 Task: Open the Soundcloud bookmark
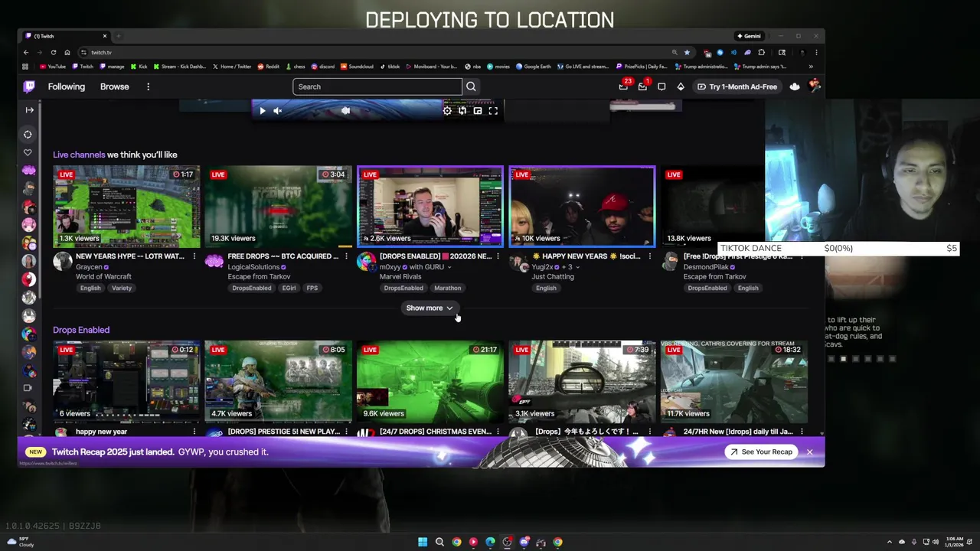358,67
